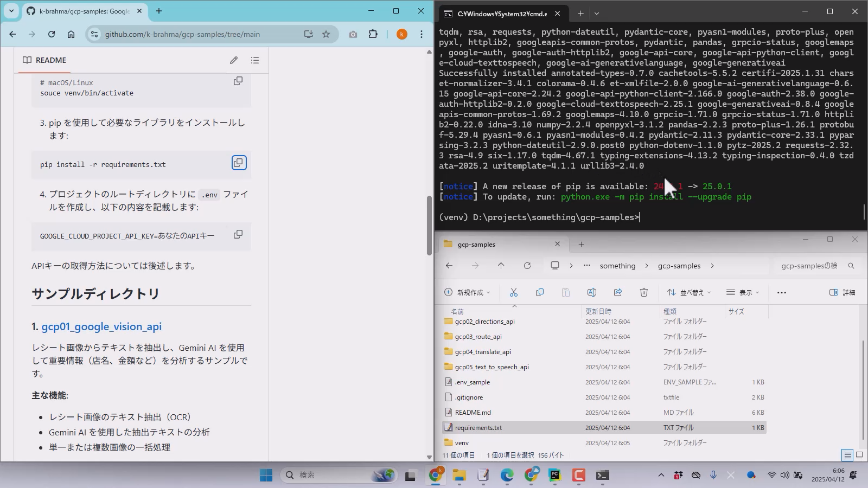Copy the pip install command snippet
Viewport: 868px width, 488px height.
[239, 163]
